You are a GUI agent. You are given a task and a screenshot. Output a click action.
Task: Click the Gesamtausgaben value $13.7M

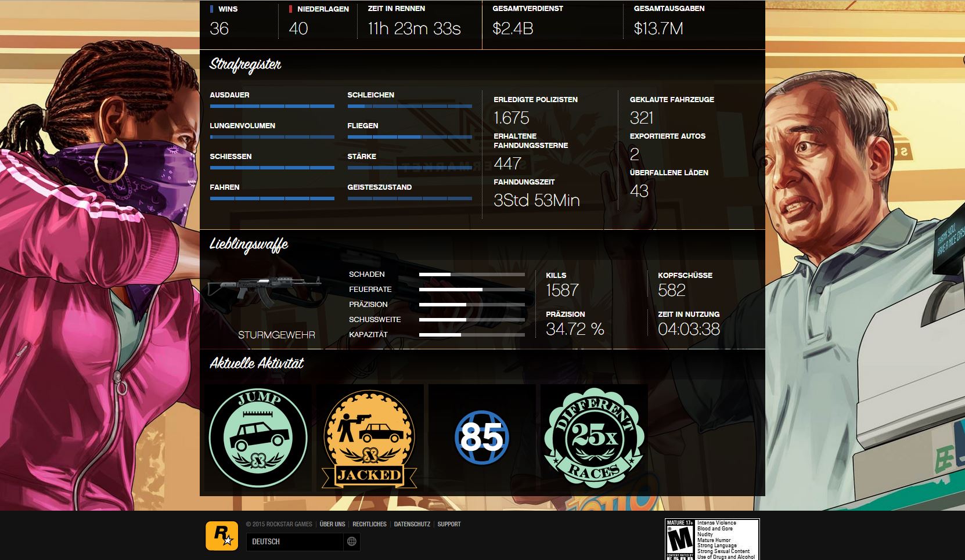(x=658, y=29)
